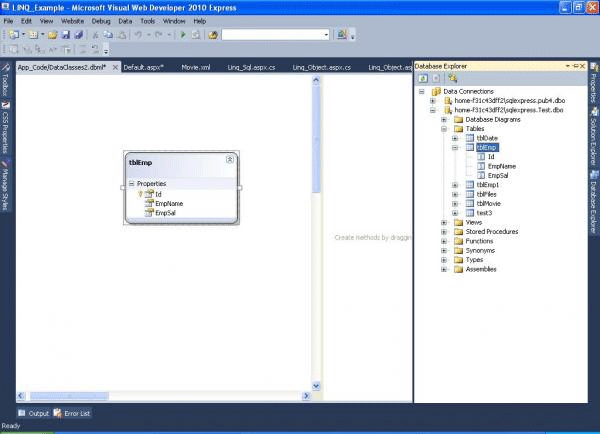Collapse the sqlexpress.Test.dbo connection
600x434 pixels.
point(433,110)
